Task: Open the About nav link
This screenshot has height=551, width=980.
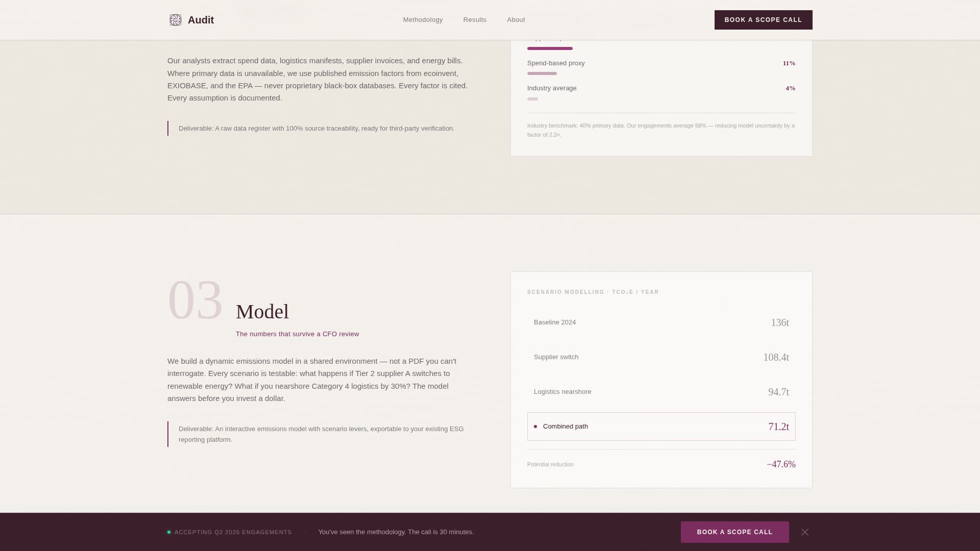Action: (x=516, y=20)
